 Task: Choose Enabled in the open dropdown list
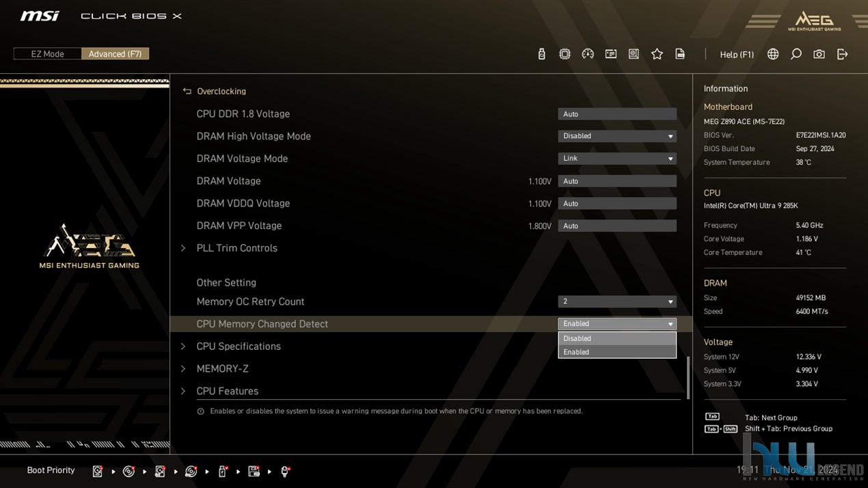(617, 352)
